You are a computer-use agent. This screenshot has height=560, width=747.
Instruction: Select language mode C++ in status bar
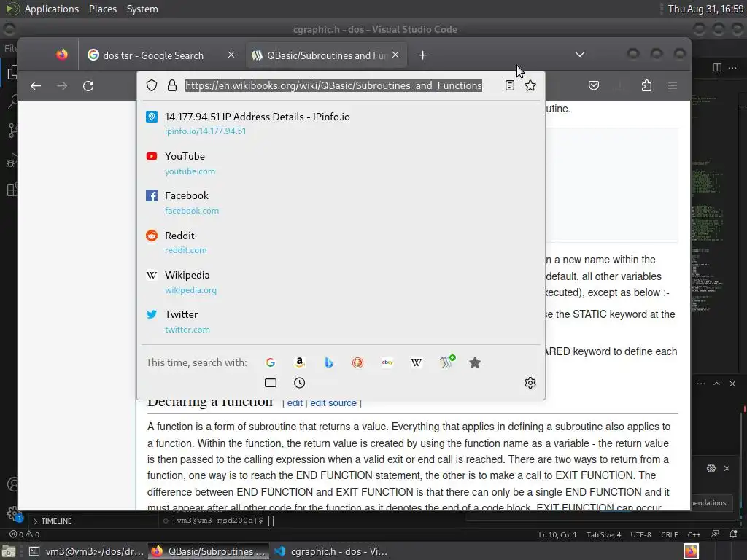(x=694, y=534)
